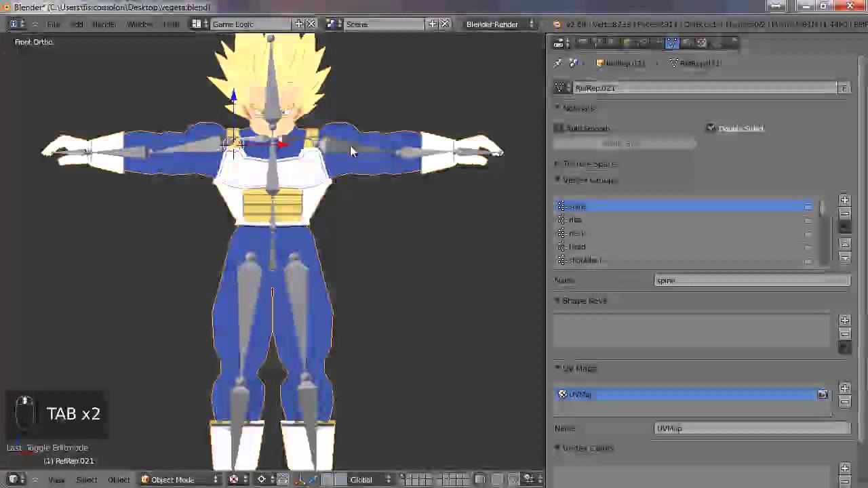Open the Window menu
The width and height of the screenshot is (868, 488).
pyautogui.click(x=139, y=24)
